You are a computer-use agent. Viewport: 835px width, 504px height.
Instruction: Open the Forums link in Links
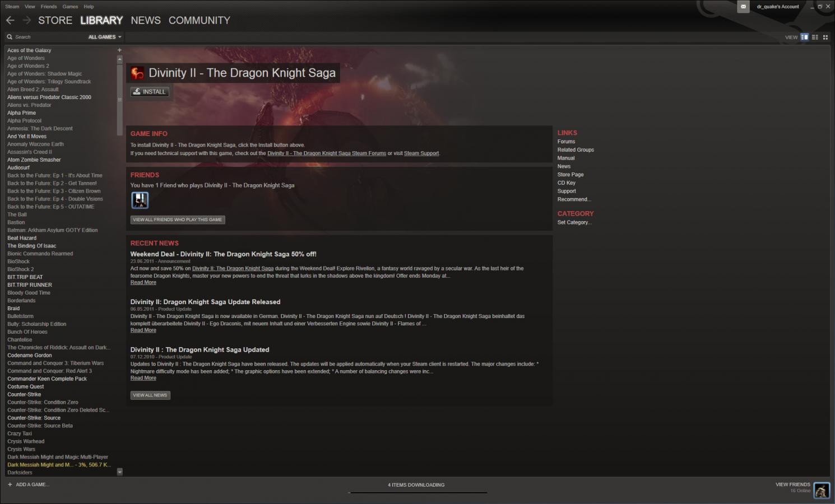(x=566, y=142)
